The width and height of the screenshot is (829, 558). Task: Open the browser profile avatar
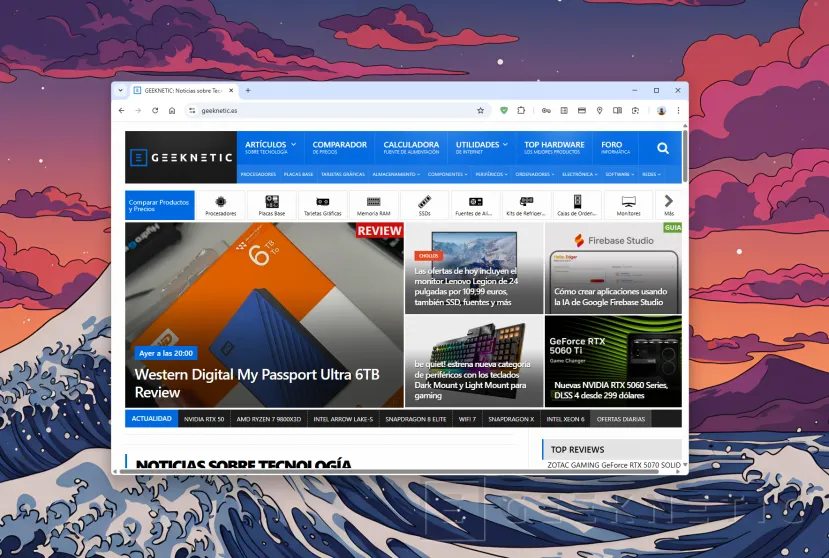[661, 111]
